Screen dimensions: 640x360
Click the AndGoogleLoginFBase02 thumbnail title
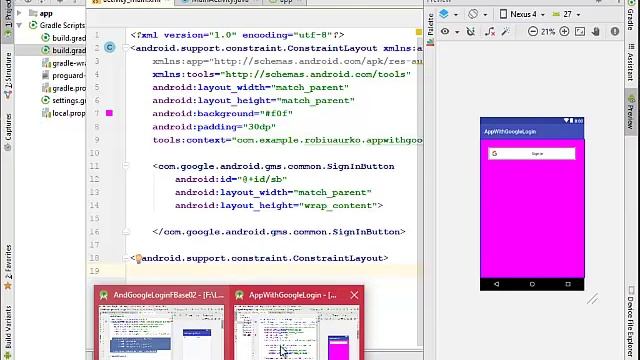tap(169, 295)
